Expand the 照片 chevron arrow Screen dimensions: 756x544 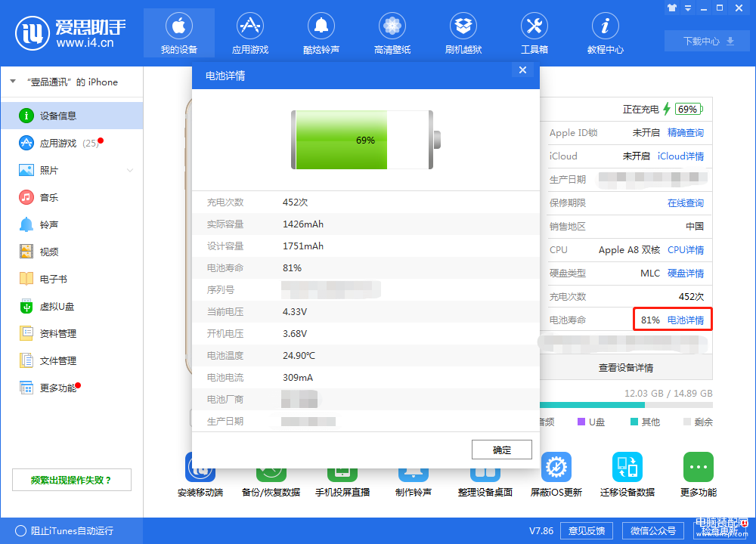(130, 170)
